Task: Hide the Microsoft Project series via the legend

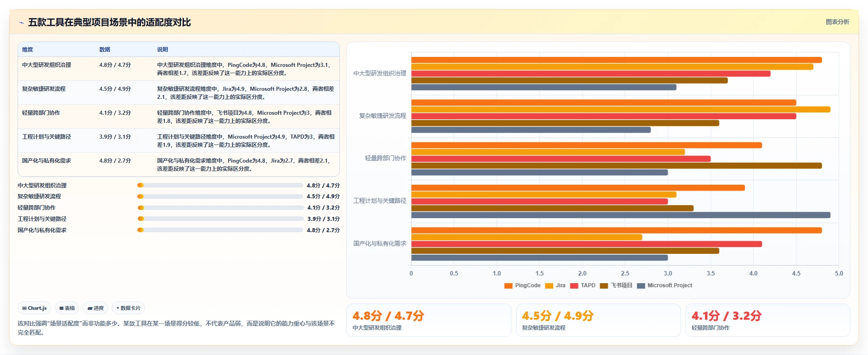Action: (665, 285)
